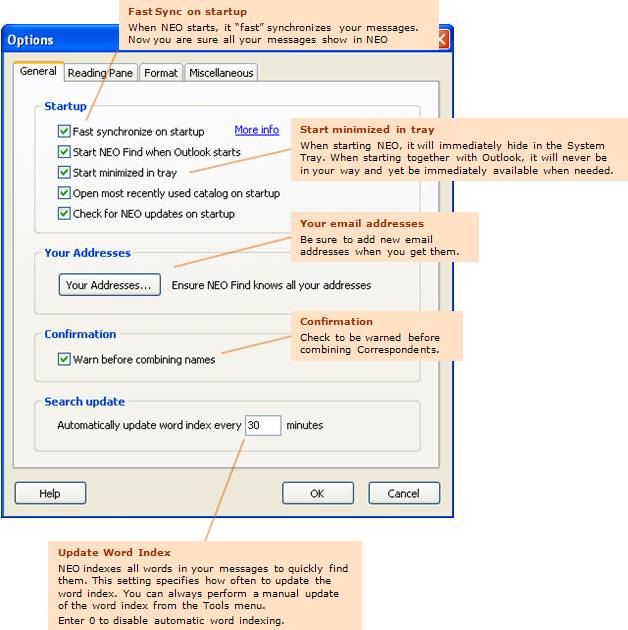Open the More info link
The height and width of the screenshot is (630, 628).
(x=257, y=130)
